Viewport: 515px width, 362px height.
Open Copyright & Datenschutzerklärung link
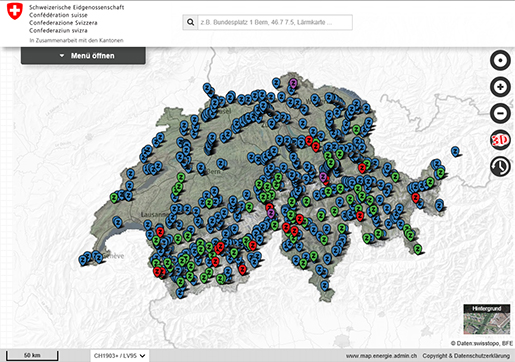pyautogui.click(x=466, y=356)
